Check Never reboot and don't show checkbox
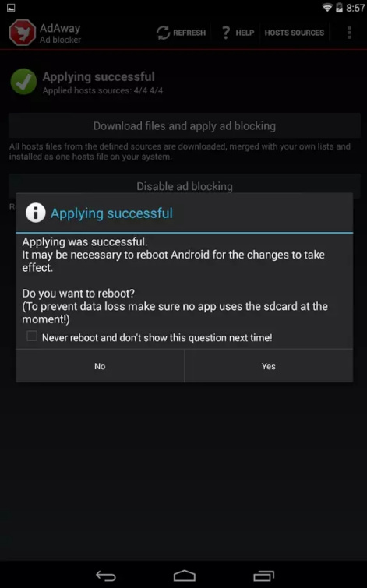Screen dimensions: 367x588 [x=32, y=336]
